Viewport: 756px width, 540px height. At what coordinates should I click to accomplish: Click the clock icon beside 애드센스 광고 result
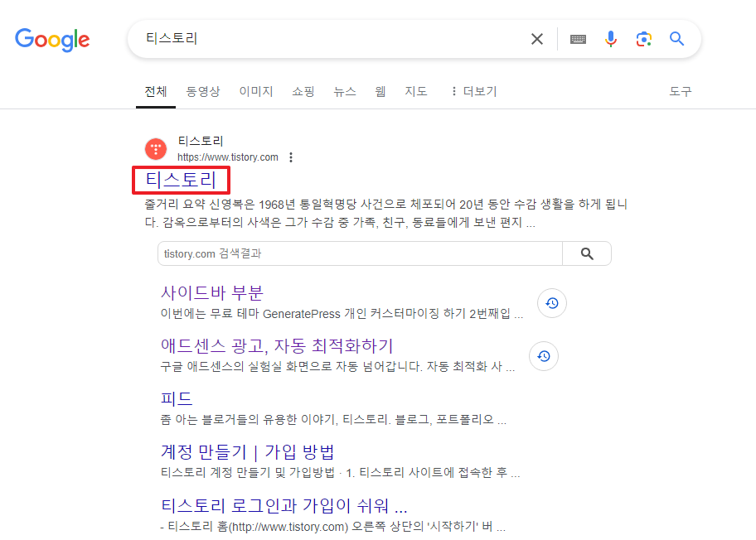(x=543, y=356)
